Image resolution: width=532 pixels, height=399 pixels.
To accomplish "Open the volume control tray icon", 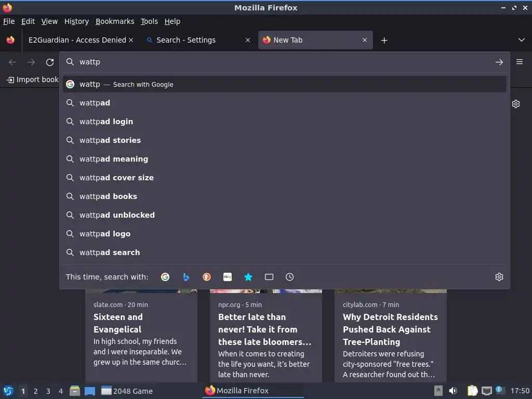I will [453, 391].
